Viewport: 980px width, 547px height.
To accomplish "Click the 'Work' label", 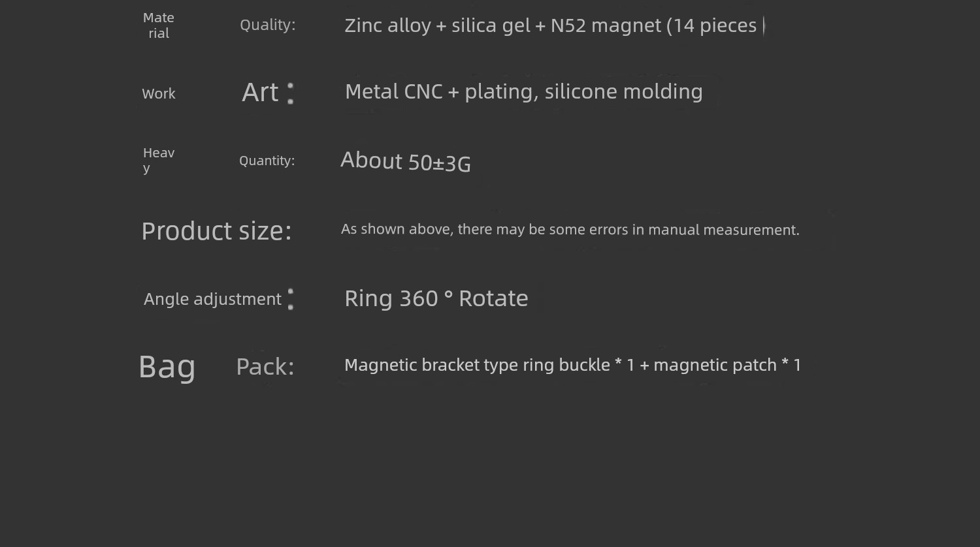I will pos(159,93).
